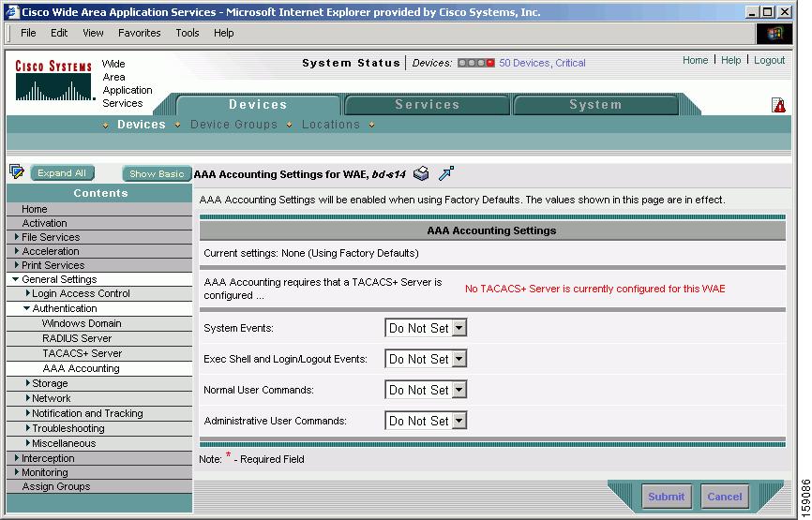Click the 'No TACACS+ Server' red warning text
Image resolution: width=812 pixels, height=520 pixels.
pos(594,289)
